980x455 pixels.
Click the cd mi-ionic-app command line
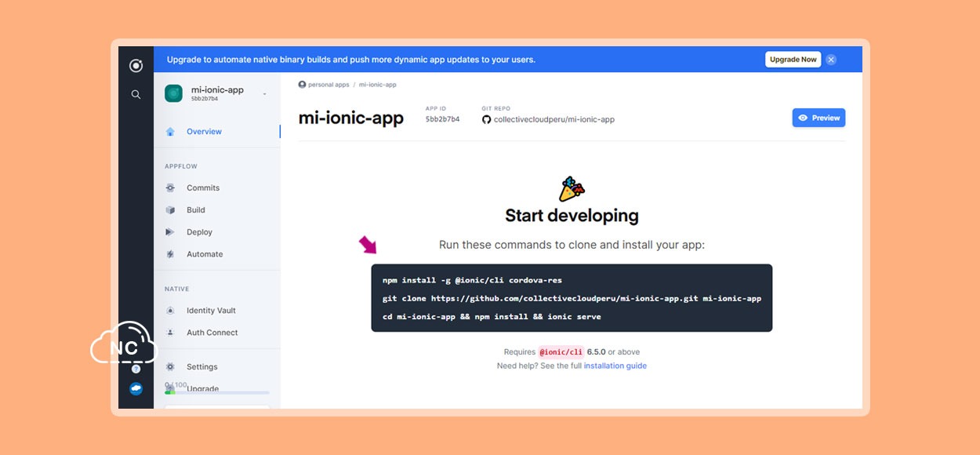492,317
